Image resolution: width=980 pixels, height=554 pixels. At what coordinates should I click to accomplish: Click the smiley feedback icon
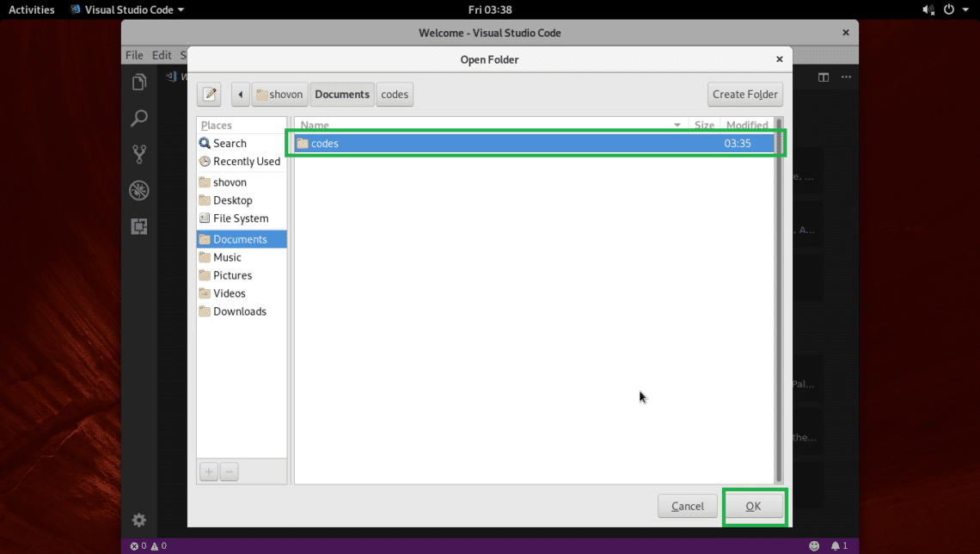pyautogui.click(x=813, y=545)
